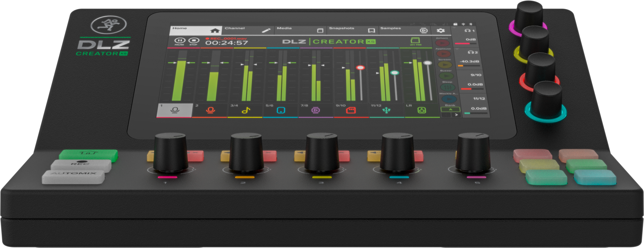Toggle yellow solo button beside knob 3
The image size is (644, 248).
[300, 155]
